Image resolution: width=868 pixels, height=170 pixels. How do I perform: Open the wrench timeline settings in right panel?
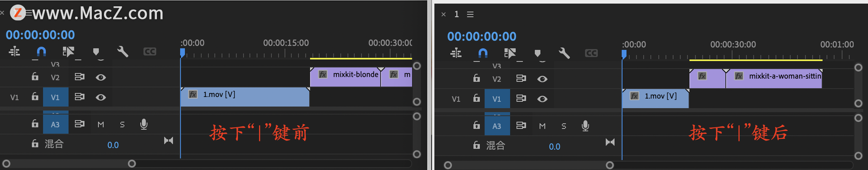(x=564, y=53)
